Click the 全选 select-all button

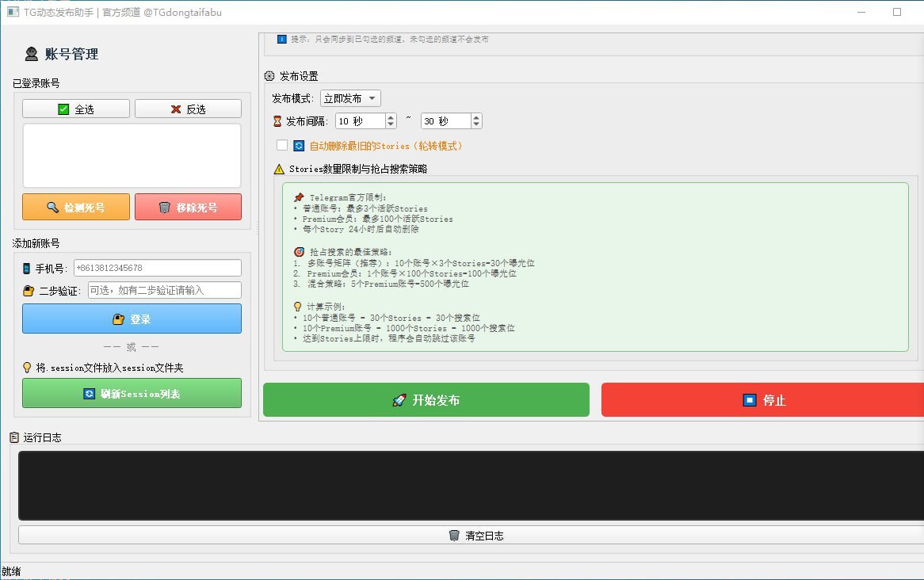(76, 109)
